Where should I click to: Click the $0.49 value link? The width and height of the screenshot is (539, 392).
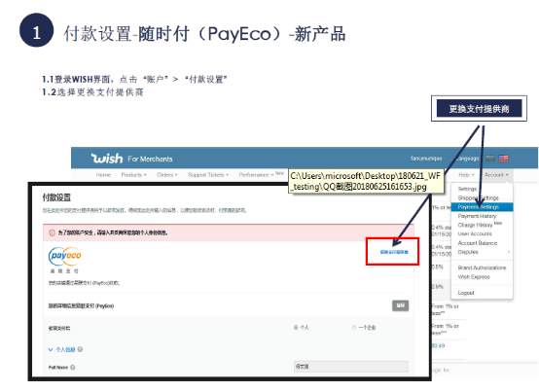[x=438, y=345]
